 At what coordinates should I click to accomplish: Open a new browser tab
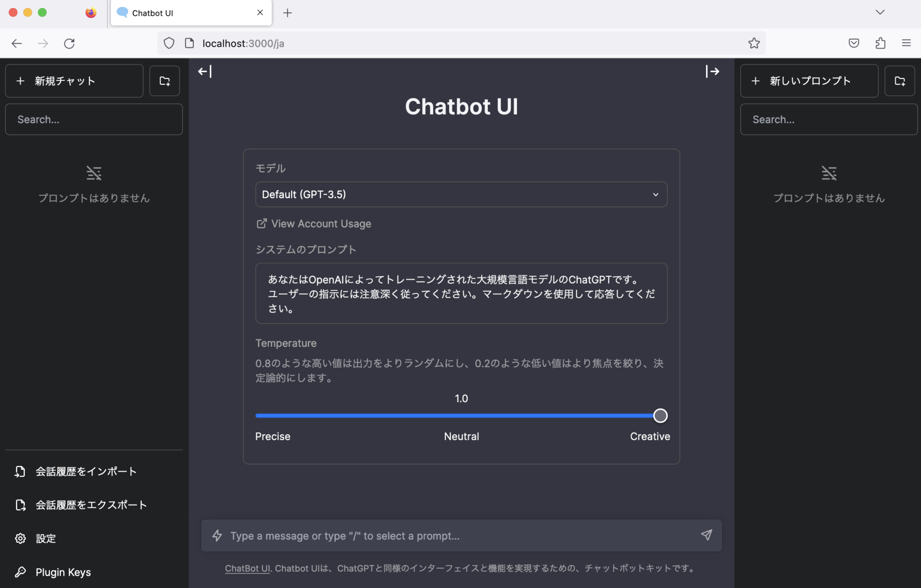click(287, 13)
